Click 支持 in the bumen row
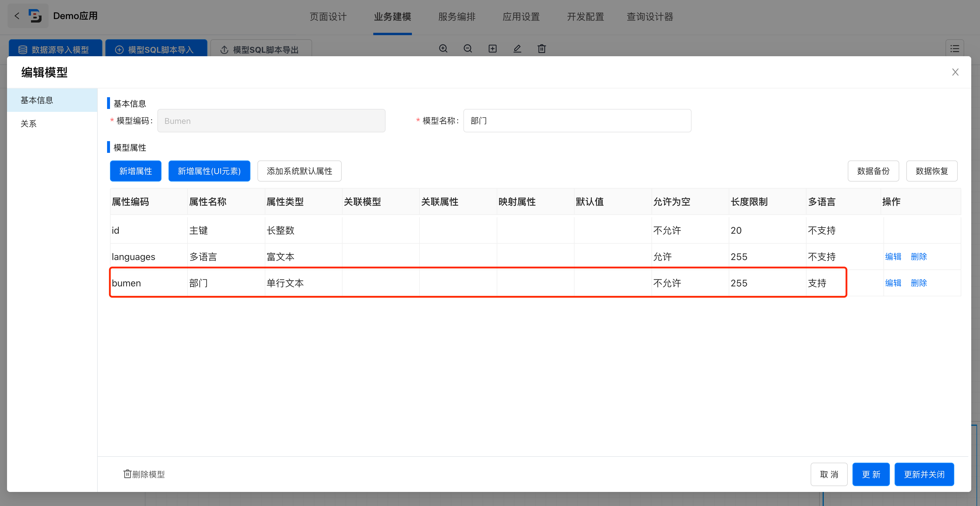Screen dimensions: 980x506 817,283
